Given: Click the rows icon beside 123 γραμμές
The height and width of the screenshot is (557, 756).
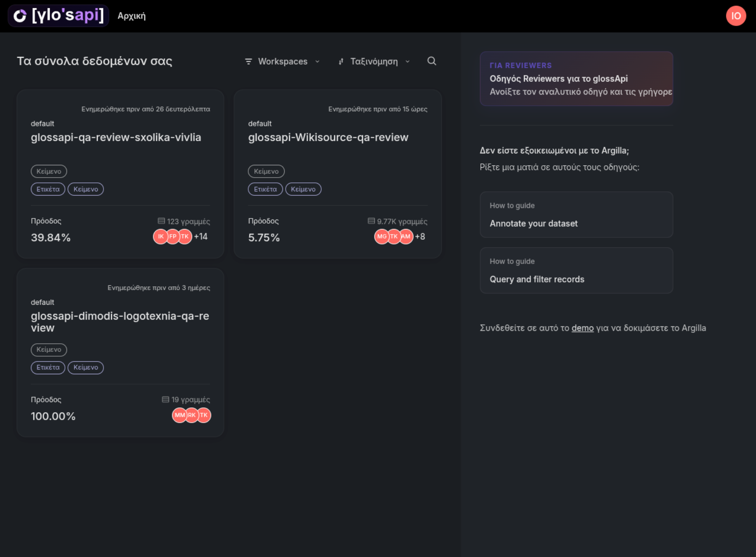Looking at the screenshot, I should [161, 221].
